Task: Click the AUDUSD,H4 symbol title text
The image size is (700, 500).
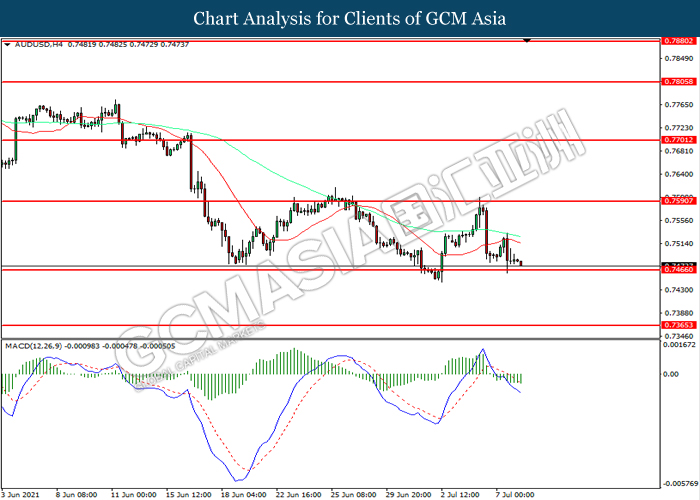Action: 39,45
